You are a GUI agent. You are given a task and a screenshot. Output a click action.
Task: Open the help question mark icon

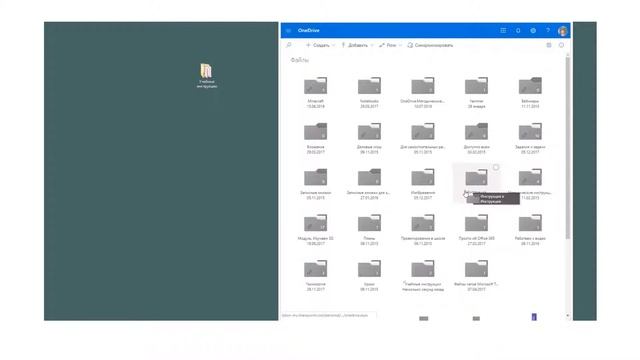pos(548,31)
